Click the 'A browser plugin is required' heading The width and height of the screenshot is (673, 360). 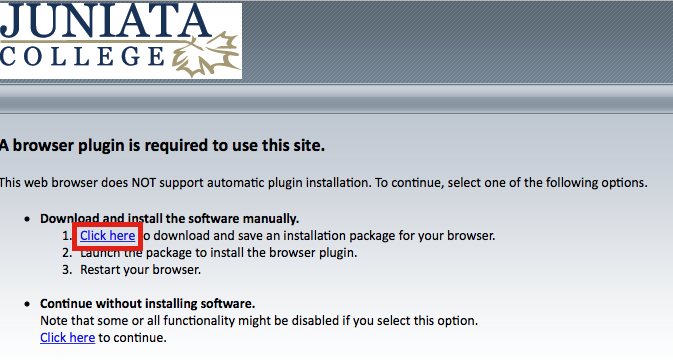pyautogui.click(x=162, y=145)
